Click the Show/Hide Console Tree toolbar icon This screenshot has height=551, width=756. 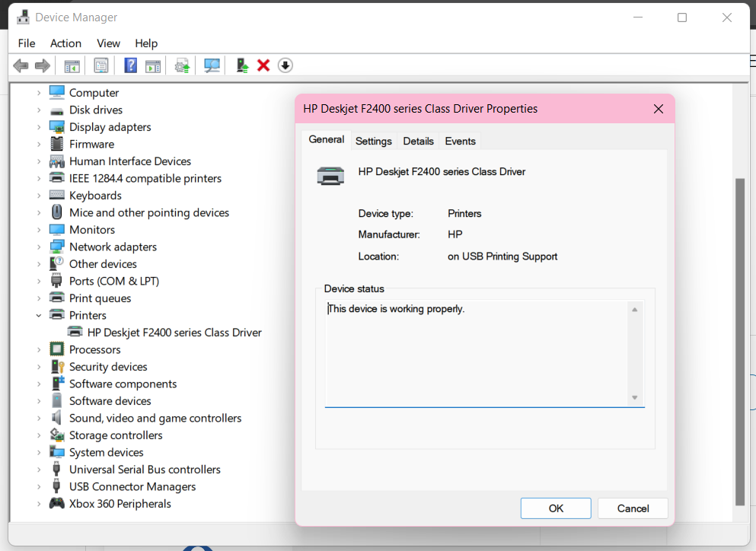(x=72, y=65)
